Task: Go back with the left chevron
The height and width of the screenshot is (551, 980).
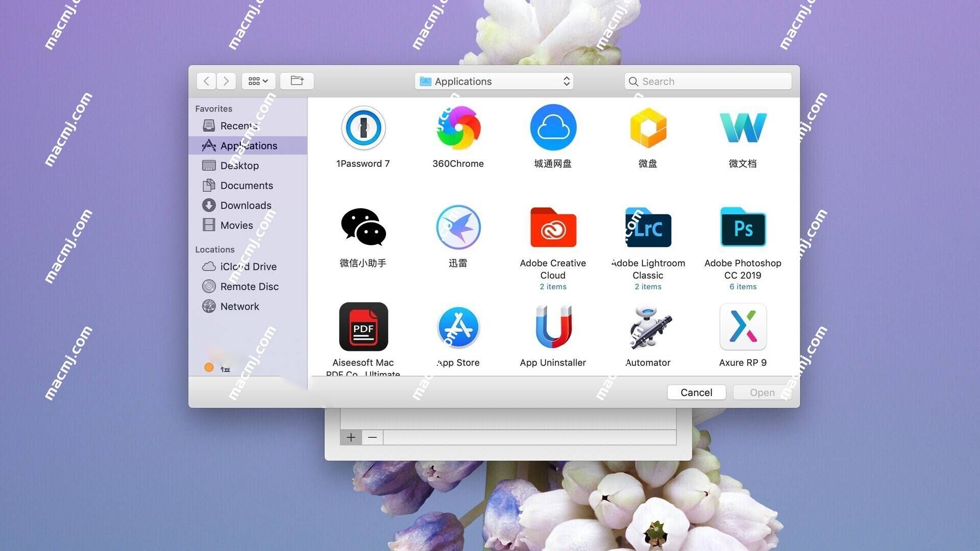Action: coord(206,81)
